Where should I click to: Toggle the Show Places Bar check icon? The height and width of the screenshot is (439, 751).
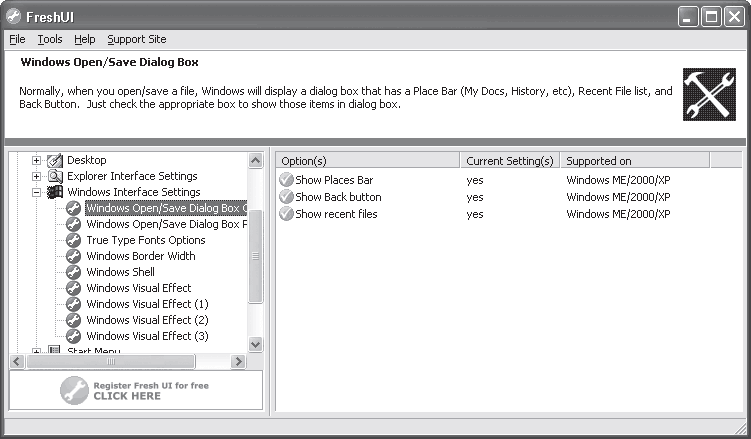coord(286,180)
